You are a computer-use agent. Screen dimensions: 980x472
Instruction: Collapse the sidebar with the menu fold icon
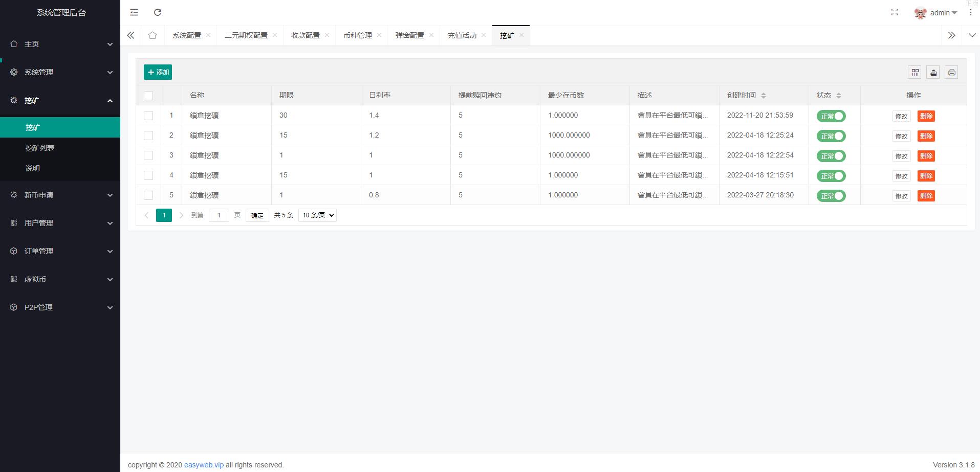(134, 12)
